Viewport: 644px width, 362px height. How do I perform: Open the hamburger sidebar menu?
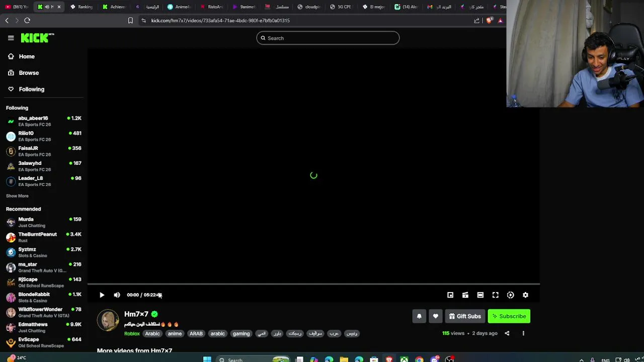(11, 38)
